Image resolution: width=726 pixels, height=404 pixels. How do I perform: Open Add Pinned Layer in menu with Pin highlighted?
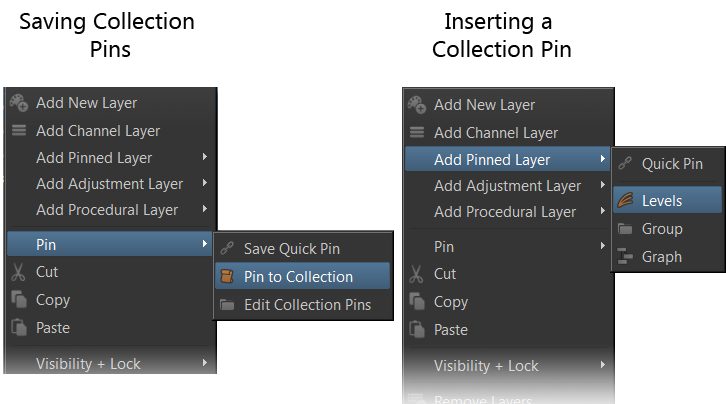94,158
